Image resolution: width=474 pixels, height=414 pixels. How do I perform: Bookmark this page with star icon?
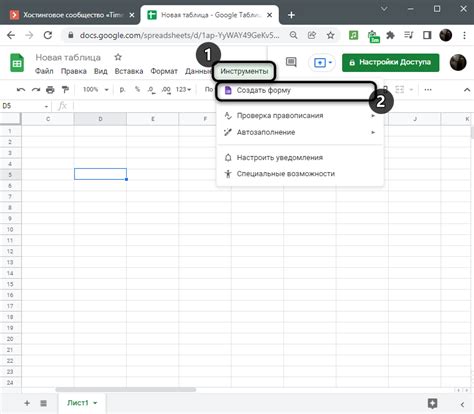click(x=330, y=35)
